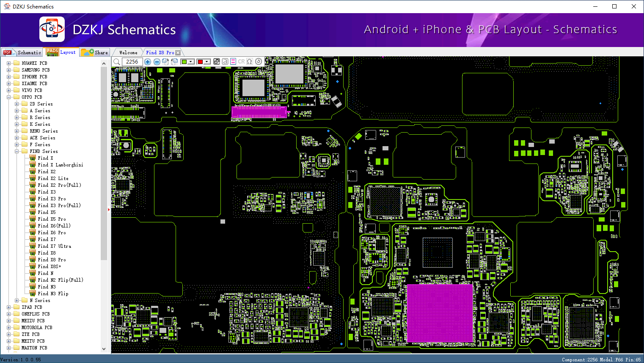Expand the RENO Series folder
Screen dimensions: 644x363
[x=17, y=131]
